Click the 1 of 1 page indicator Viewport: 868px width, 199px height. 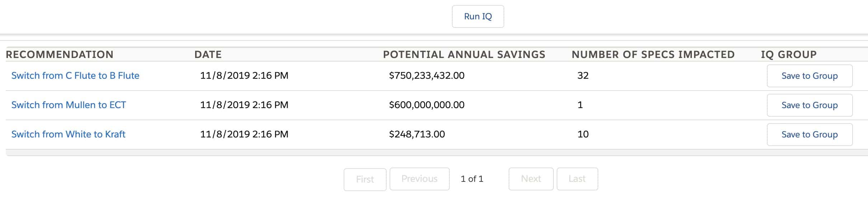(472, 179)
